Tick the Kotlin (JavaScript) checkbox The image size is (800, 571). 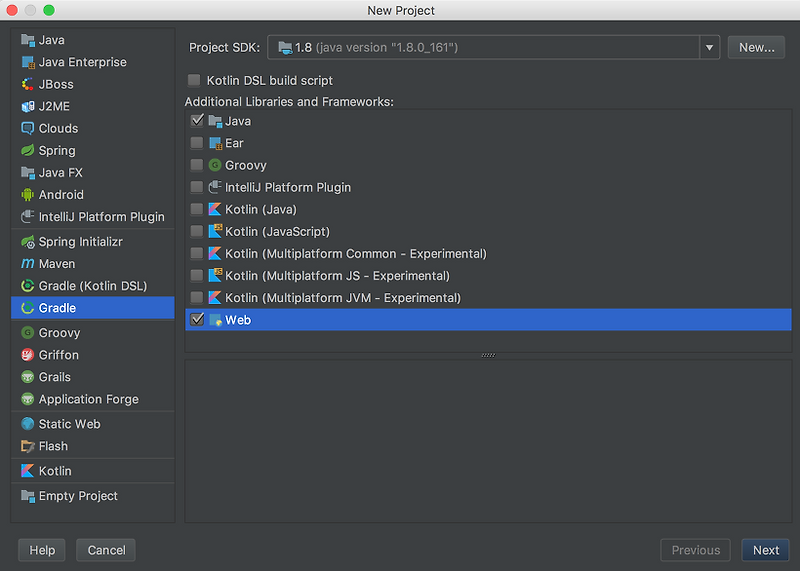(x=197, y=231)
